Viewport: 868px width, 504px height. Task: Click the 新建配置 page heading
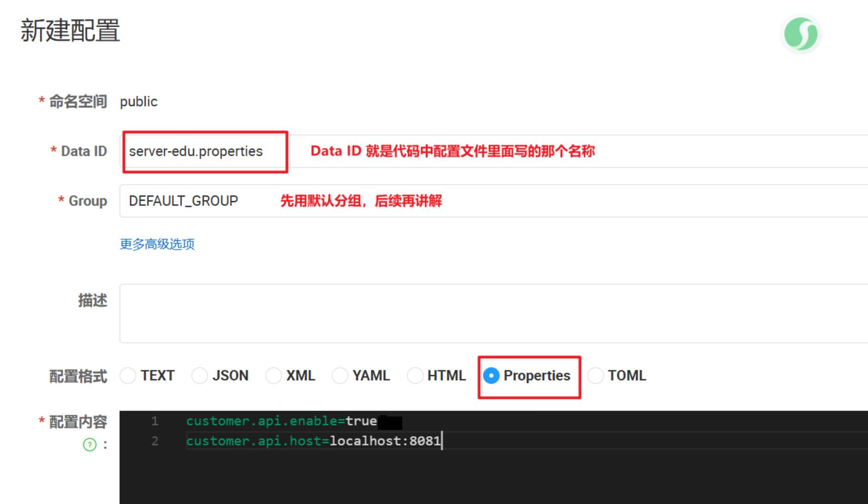pos(70,31)
